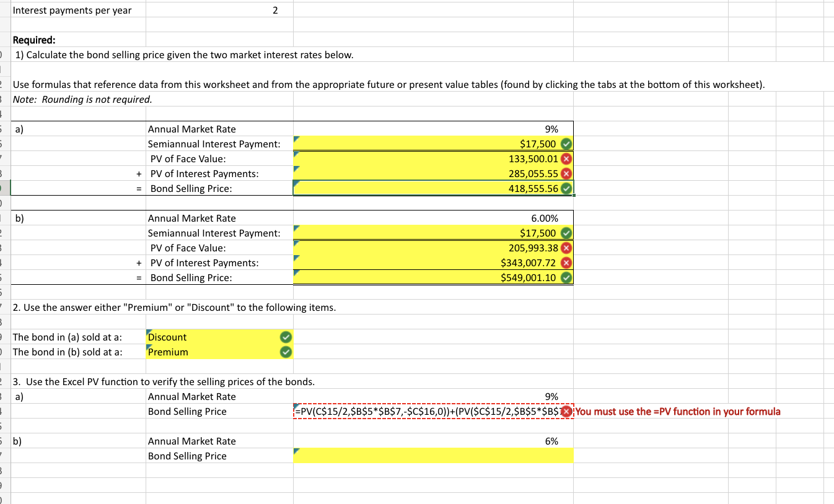Click the green checkmark next to Premium

285,352
